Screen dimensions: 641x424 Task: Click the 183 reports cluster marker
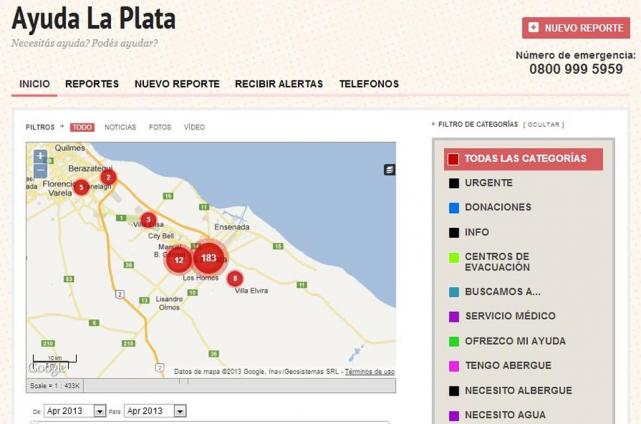coord(208,258)
